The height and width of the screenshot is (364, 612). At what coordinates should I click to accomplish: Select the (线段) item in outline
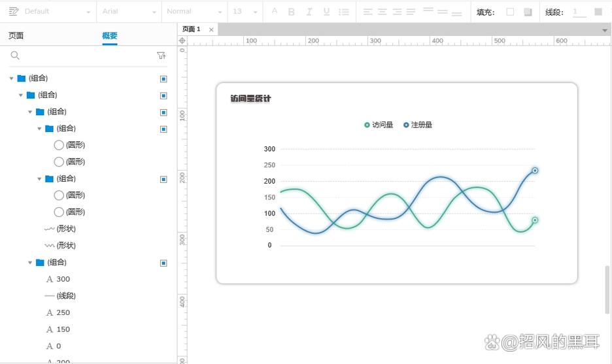[x=66, y=296]
